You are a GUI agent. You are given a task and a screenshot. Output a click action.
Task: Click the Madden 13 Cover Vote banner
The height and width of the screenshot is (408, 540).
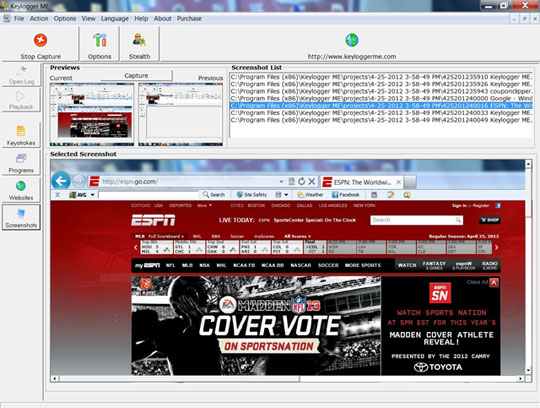256,325
